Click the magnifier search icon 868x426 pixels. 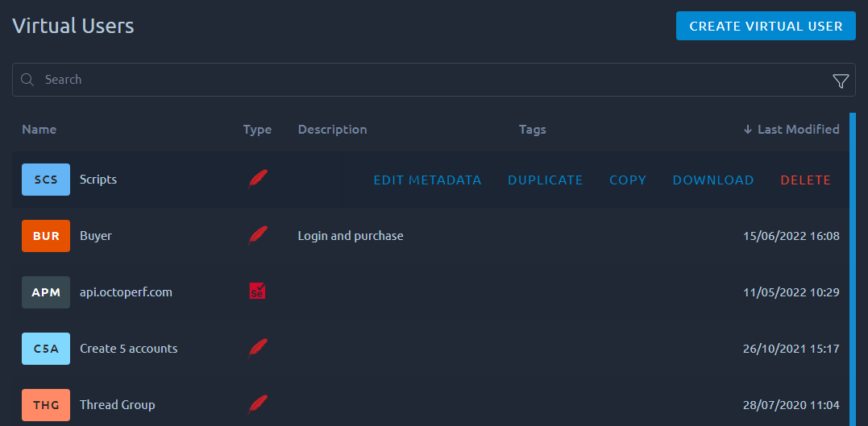pos(27,80)
